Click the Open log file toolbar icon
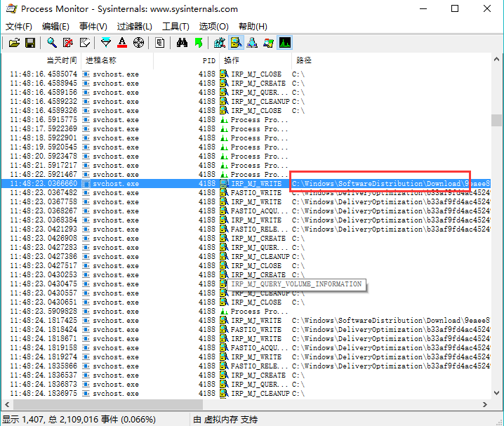The image size is (504, 426). point(14,43)
